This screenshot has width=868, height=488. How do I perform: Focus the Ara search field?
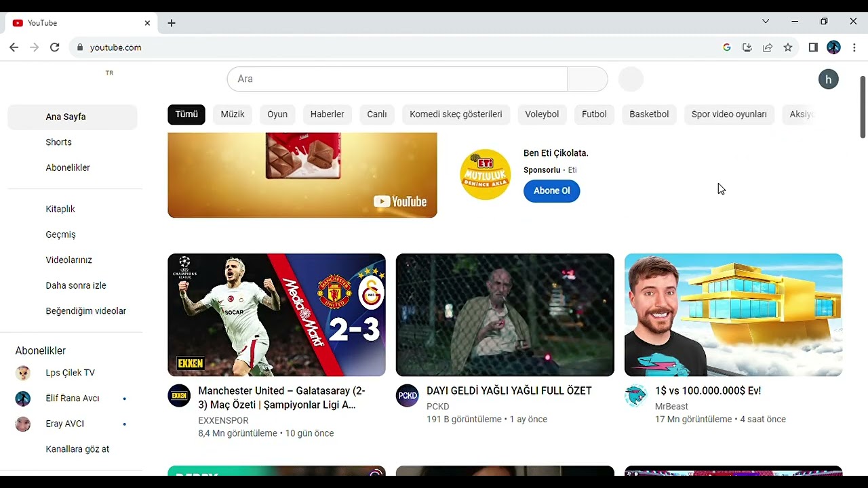pyautogui.click(x=397, y=79)
